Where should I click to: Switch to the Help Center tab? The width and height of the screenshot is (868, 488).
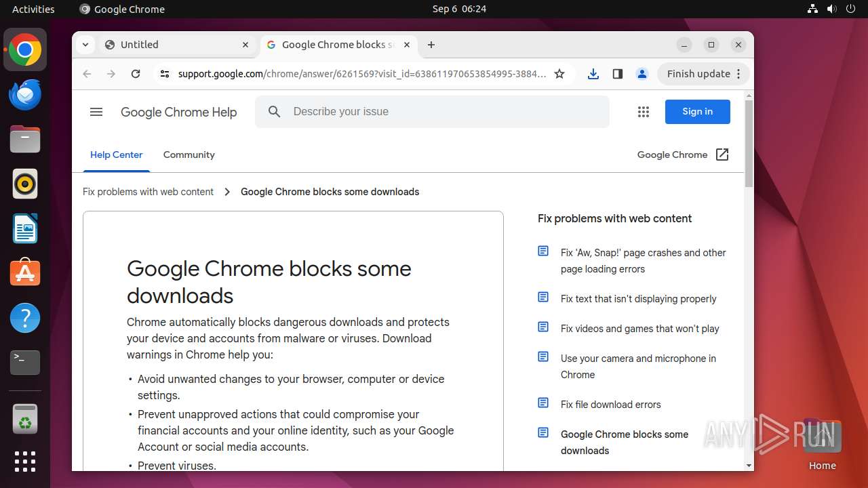117,155
